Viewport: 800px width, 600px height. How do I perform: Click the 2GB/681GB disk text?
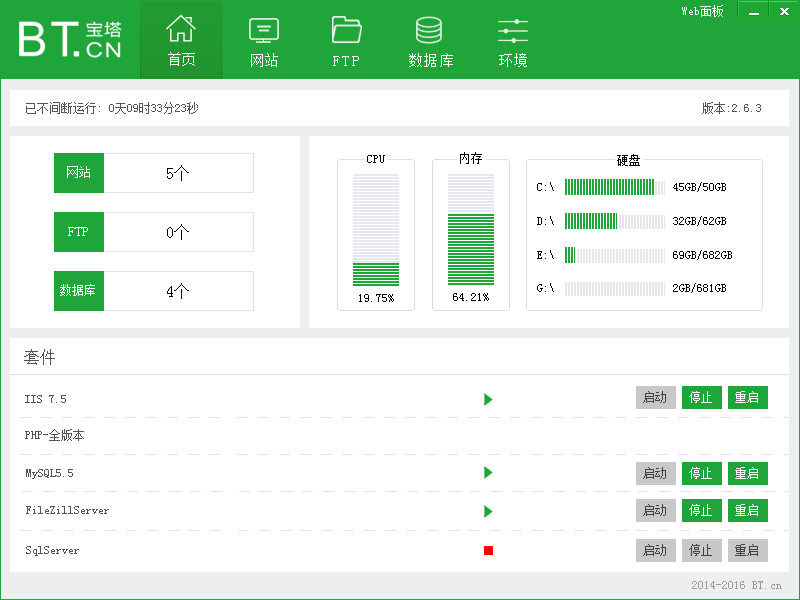(699, 288)
